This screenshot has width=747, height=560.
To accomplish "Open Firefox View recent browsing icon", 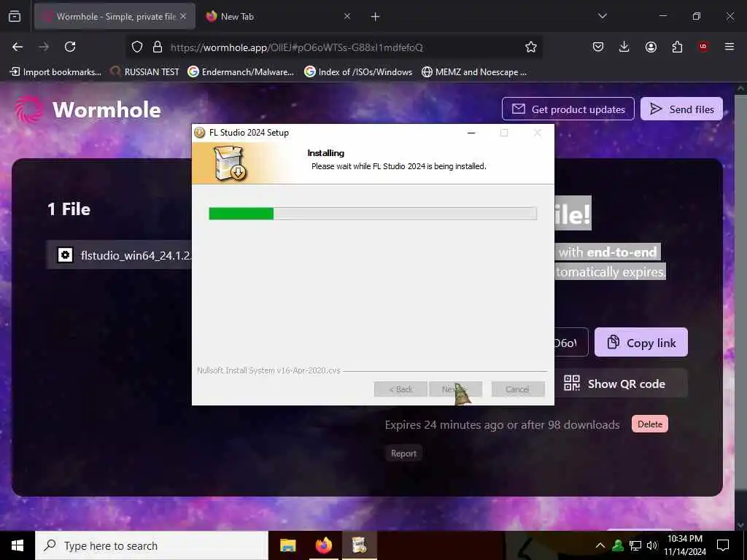I will (x=15, y=16).
